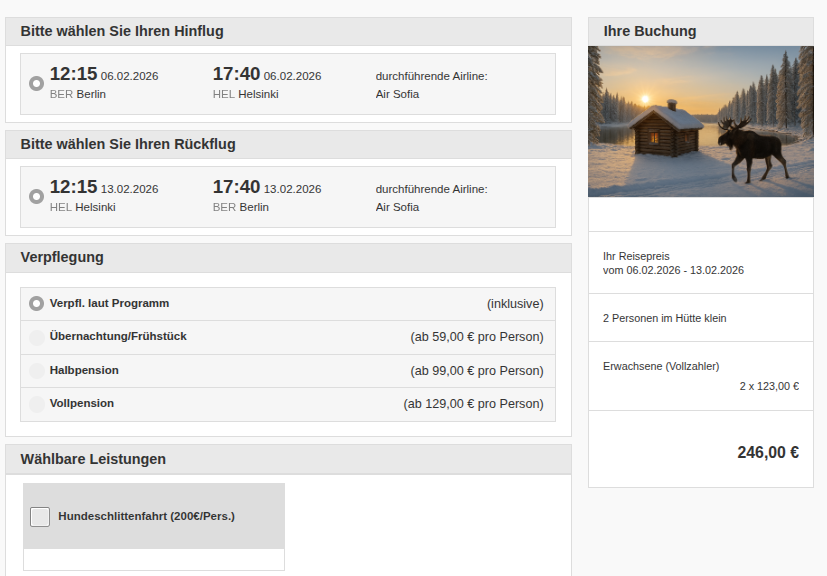Click Air Sofia in the outbound flight row

[397, 94]
